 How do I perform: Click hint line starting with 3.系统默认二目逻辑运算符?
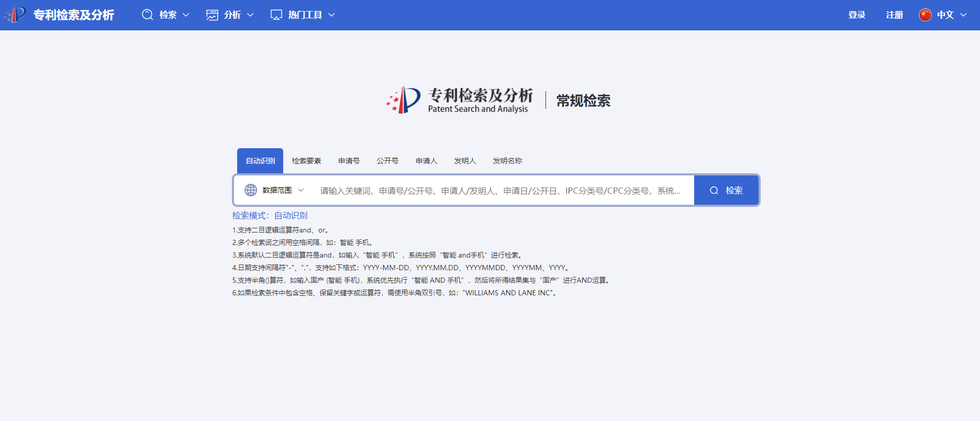pos(377,255)
